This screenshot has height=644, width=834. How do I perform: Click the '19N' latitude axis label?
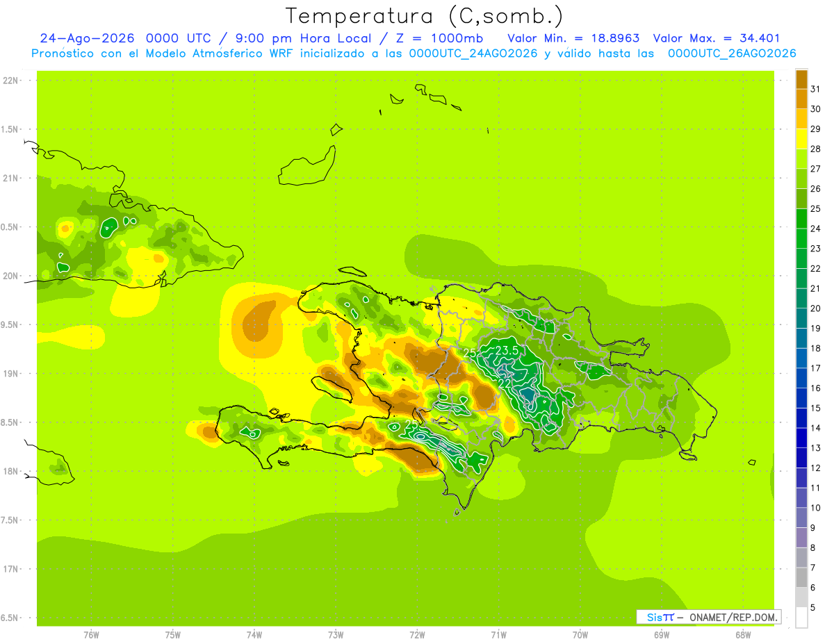pos(12,374)
